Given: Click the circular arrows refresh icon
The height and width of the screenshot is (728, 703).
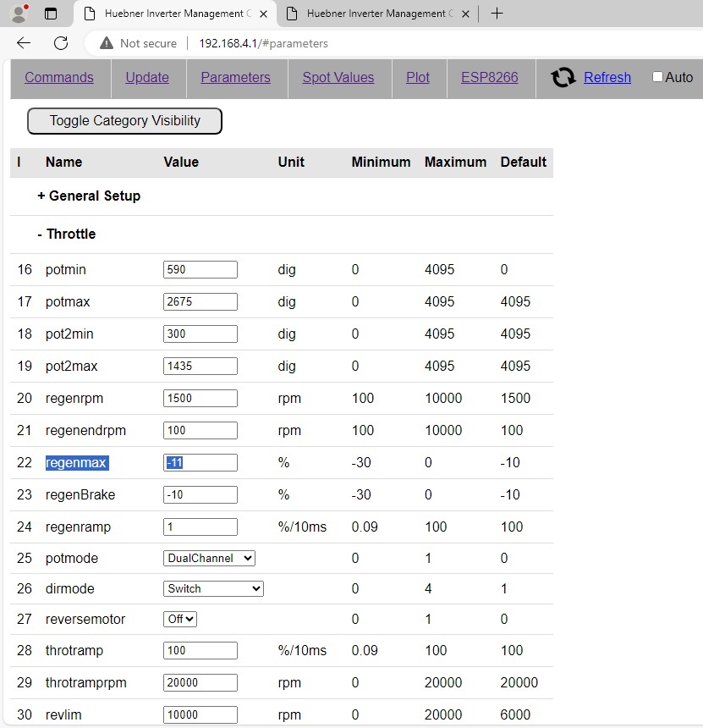Looking at the screenshot, I should pos(563,78).
